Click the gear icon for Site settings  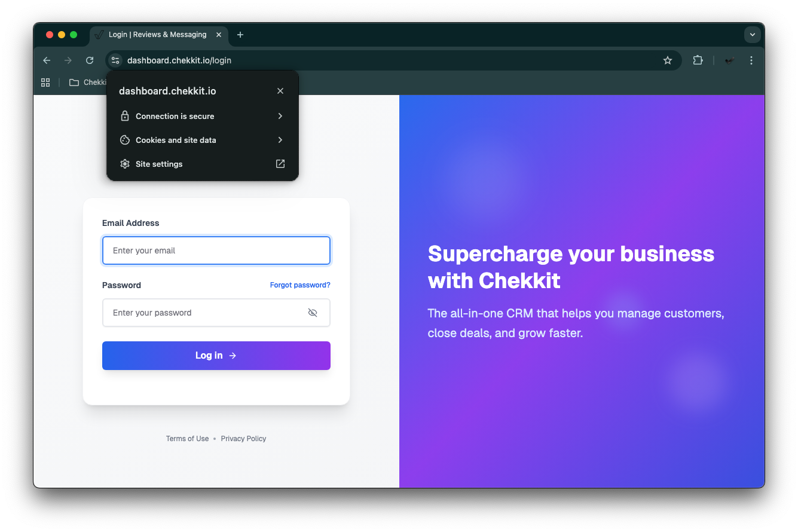(x=125, y=164)
